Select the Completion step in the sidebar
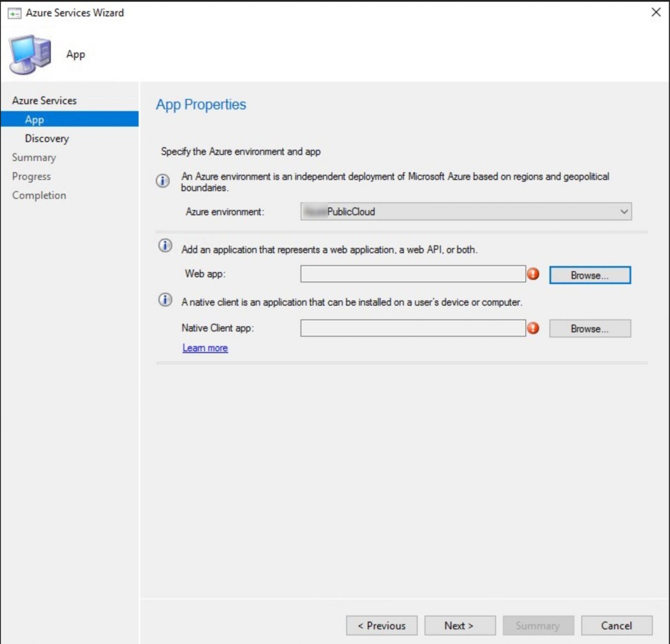This screenshot has height=644, width=670. tap(39, 195)
